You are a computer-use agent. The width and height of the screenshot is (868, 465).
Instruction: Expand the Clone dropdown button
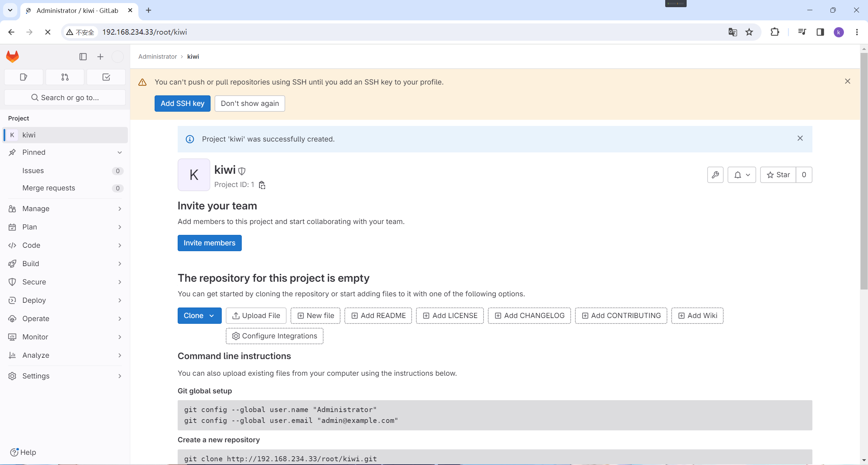[199, 316]
